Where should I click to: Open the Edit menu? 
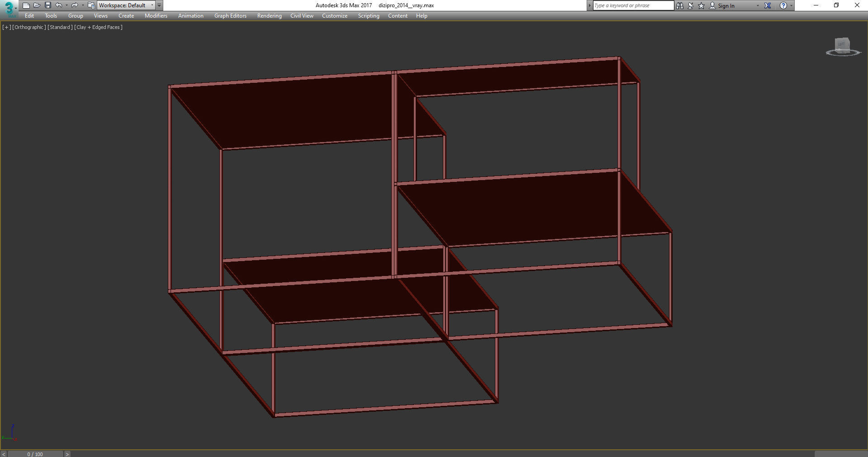click(29, 16)
